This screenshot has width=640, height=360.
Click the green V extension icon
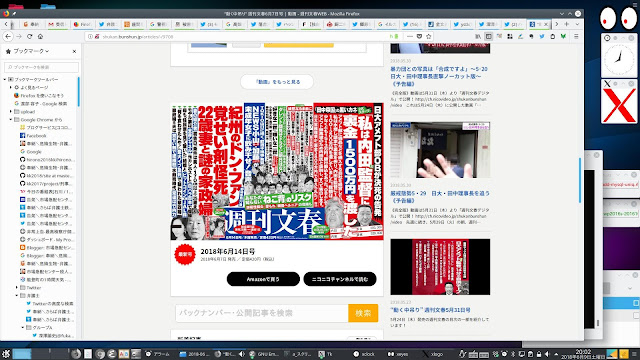(563, 36)
